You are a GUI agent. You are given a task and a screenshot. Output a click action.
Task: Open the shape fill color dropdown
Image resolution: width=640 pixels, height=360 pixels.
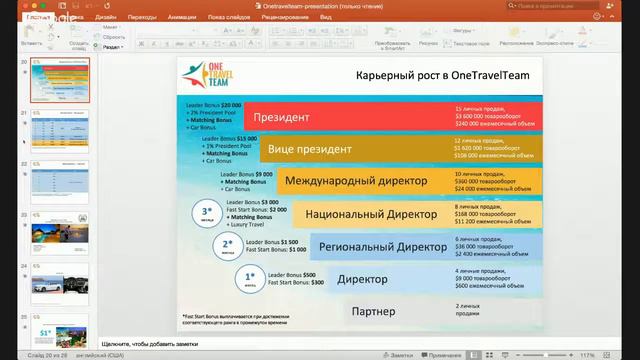[x=584, y=31]
